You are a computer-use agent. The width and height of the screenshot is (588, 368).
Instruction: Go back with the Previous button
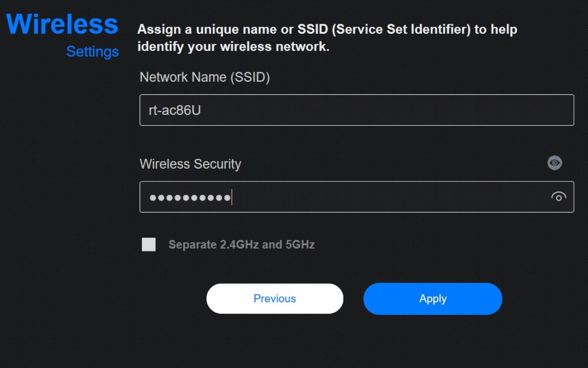(x=274, y=299)
